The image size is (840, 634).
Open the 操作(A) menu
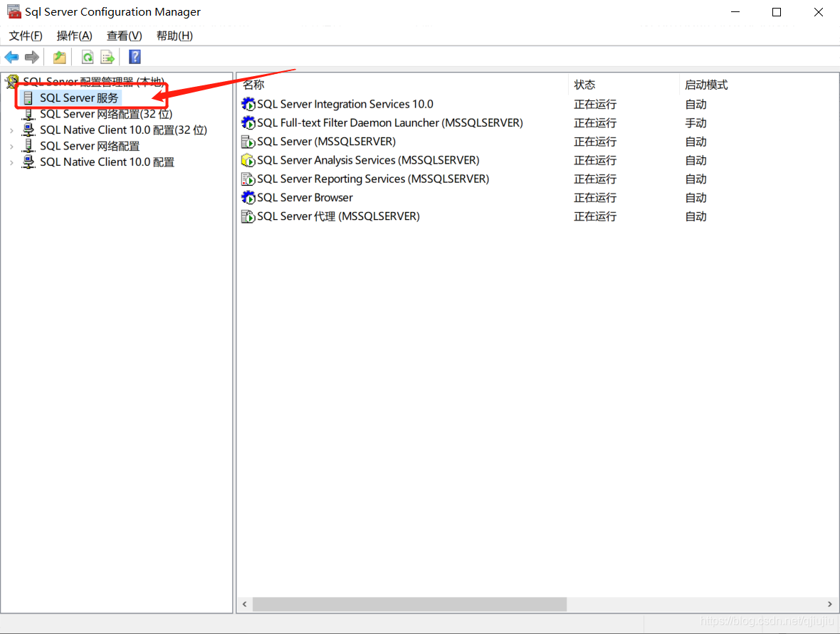[x=74, y=35]
